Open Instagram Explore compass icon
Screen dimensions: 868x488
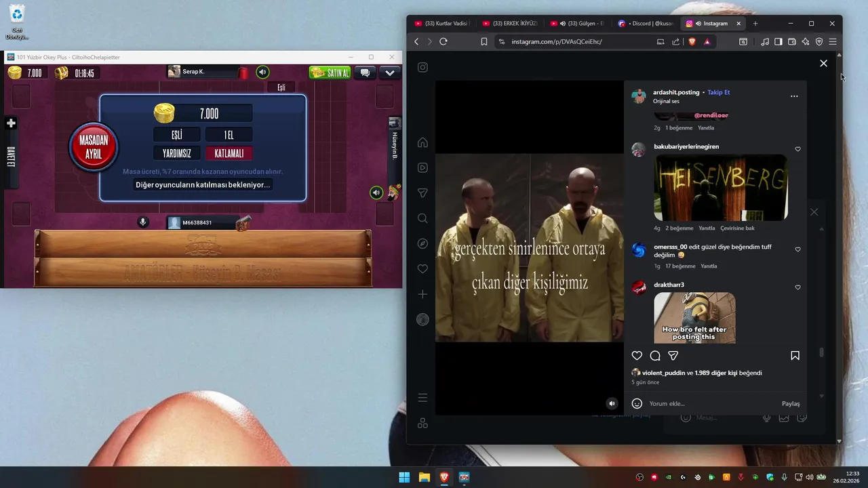(422, 243)
